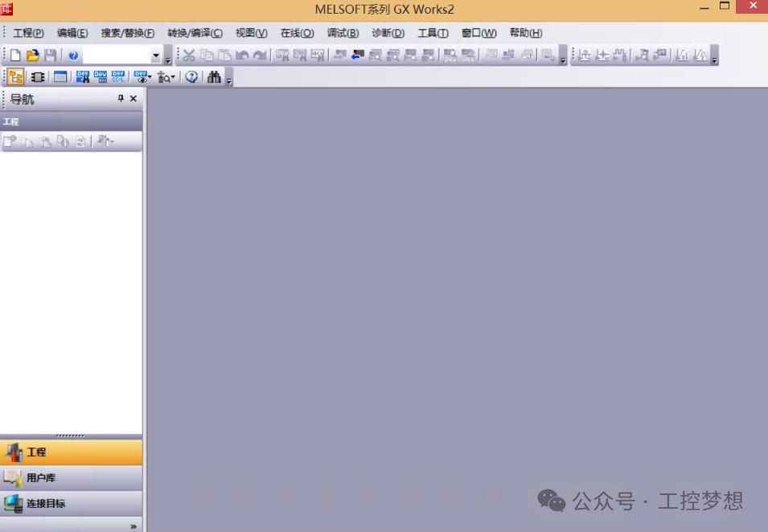Click the floppy disk save icon
Screen dimensions: 768x532
pyautogui.click(x=50, y=55)
